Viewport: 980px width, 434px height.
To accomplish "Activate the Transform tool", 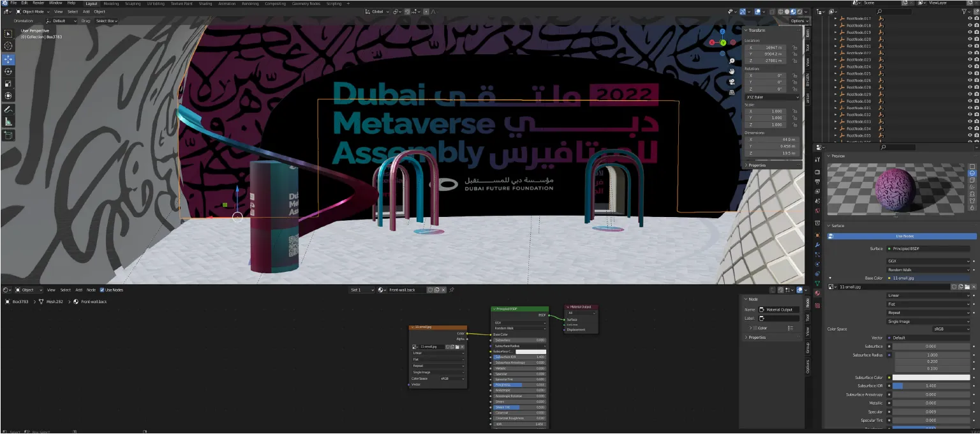I will click(8, 96).
